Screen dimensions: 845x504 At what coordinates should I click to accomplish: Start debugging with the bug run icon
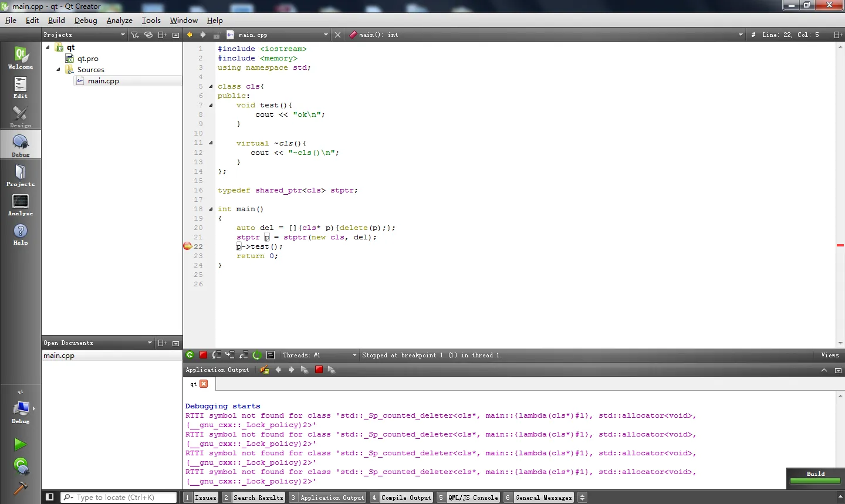[21, 466]
